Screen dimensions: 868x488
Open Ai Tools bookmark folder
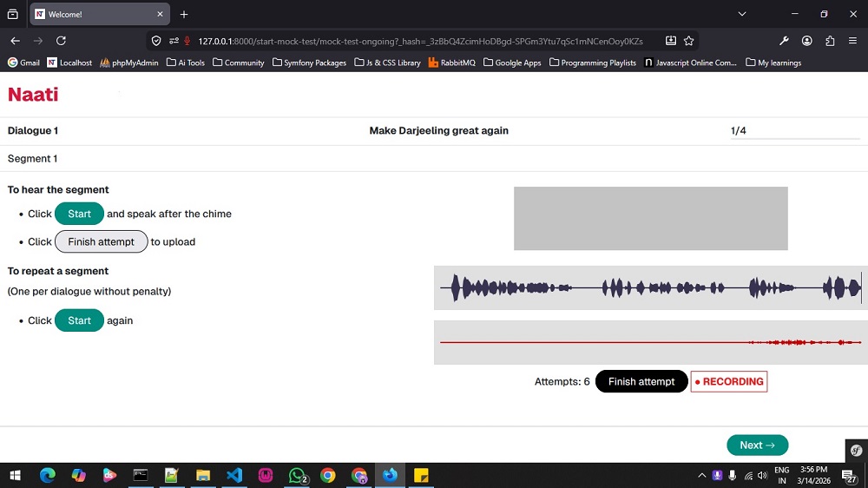[186, 63]
